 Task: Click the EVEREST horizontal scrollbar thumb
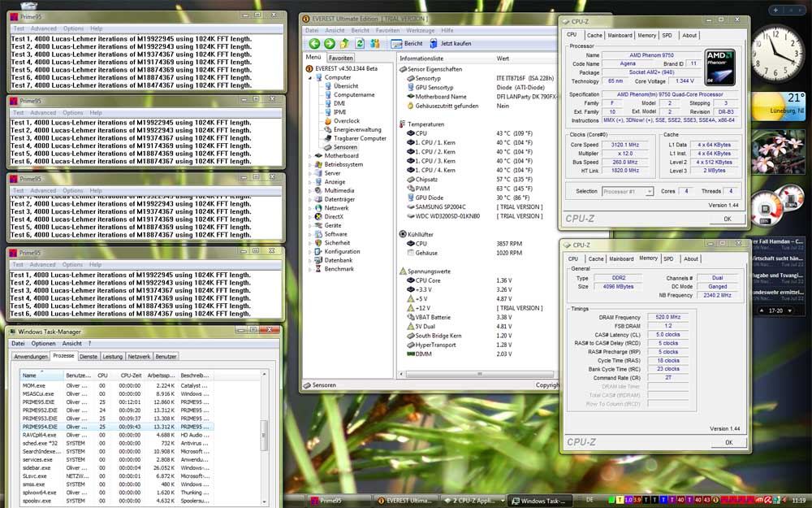coord(480,374)
